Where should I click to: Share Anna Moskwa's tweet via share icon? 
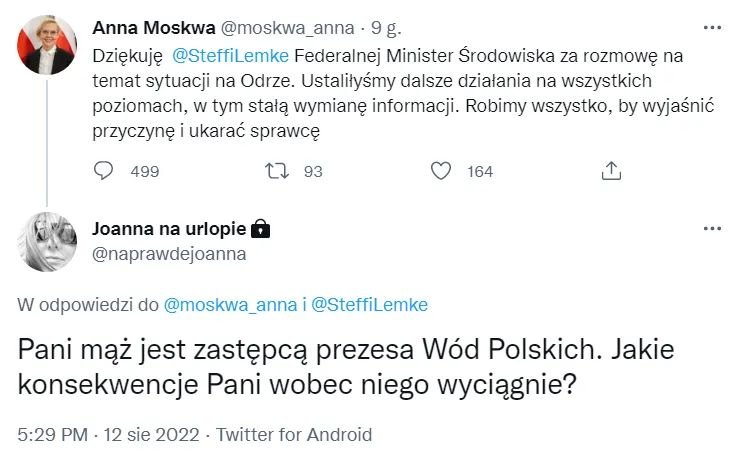[x=611, y=171]
